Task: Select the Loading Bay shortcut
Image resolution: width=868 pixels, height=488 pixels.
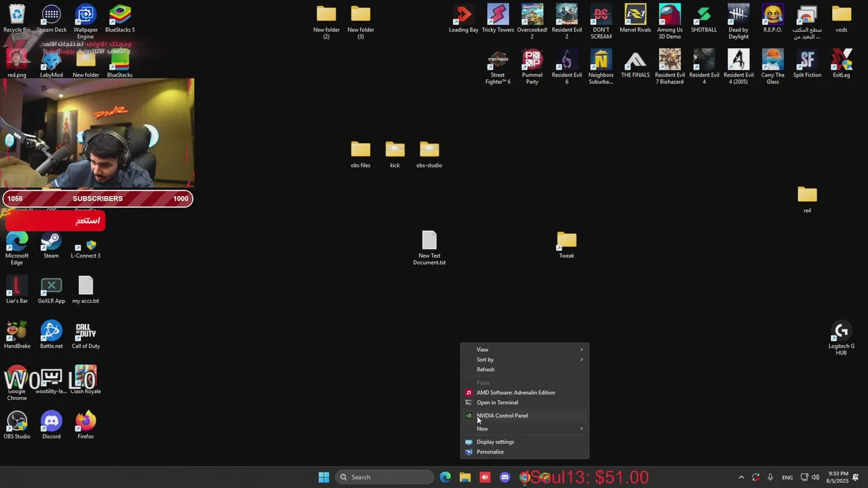Action: tap(464, 18)
